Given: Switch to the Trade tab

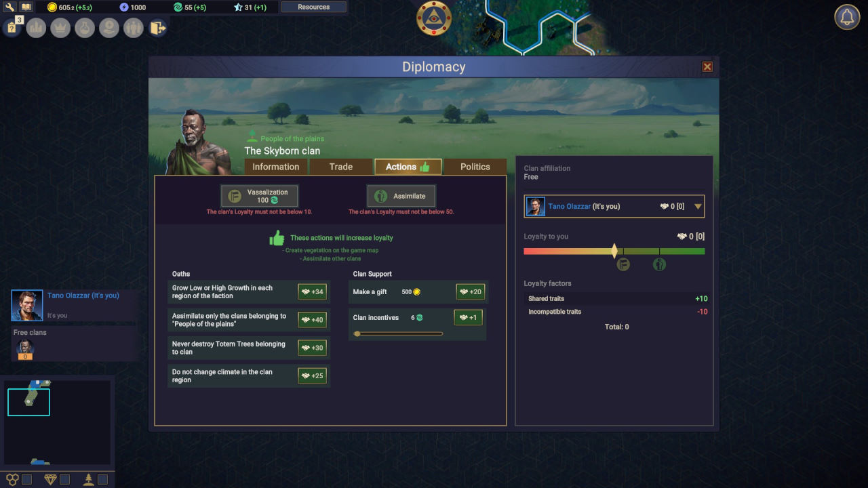Looking at the screenshot, I should 340,167.
